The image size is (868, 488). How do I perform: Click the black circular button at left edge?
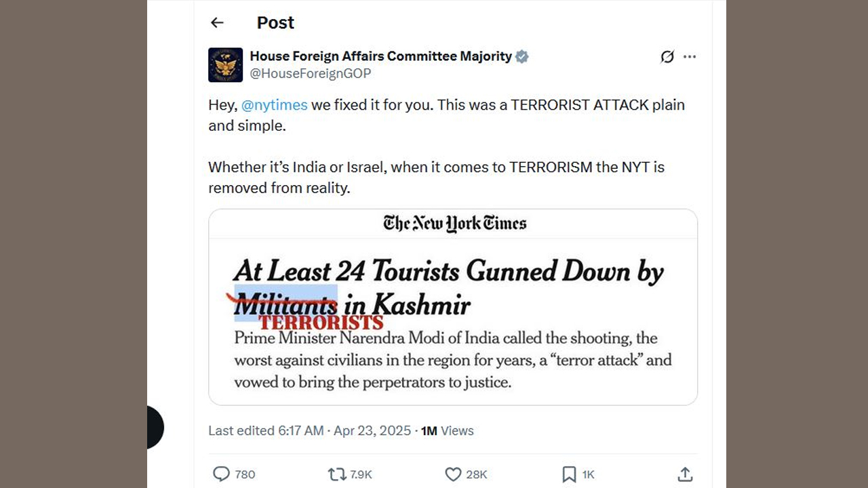(155, 427)
